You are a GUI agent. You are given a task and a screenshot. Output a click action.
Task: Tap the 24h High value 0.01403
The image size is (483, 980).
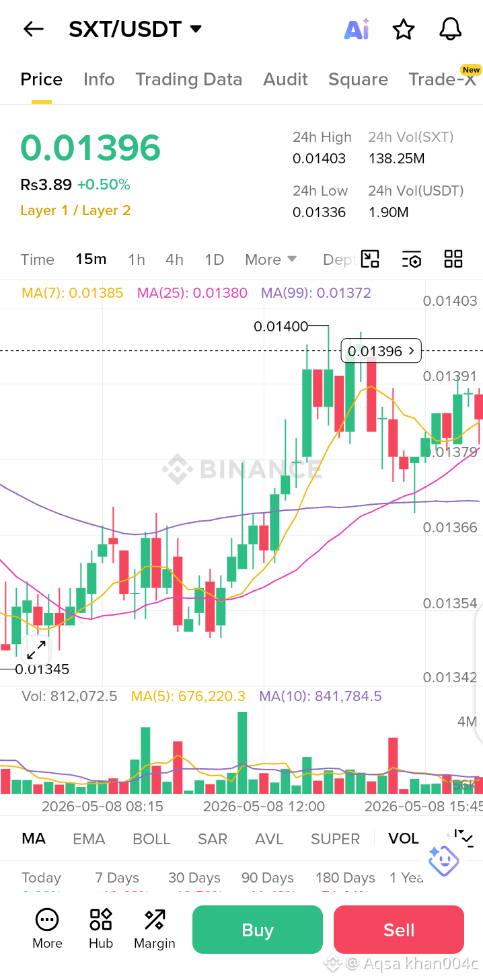pos(319,159)
